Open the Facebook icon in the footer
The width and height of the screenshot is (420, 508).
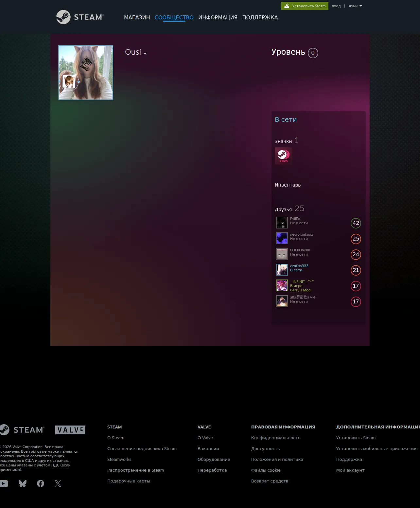41,483
